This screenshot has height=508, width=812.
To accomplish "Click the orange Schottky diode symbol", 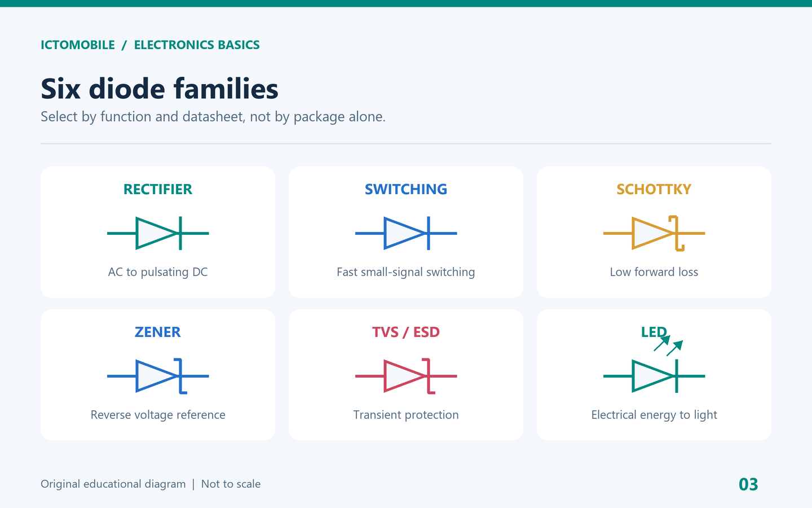I will (x=654, y=233).
